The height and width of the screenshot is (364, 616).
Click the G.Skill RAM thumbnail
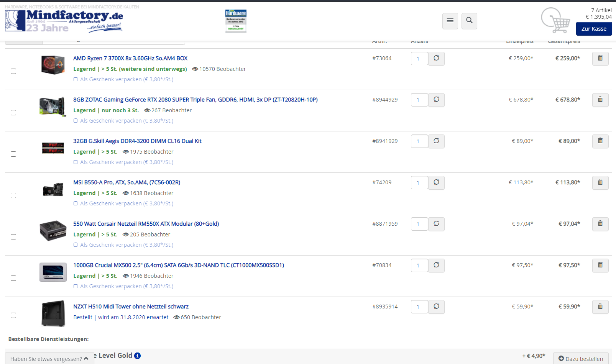point(53,148)
